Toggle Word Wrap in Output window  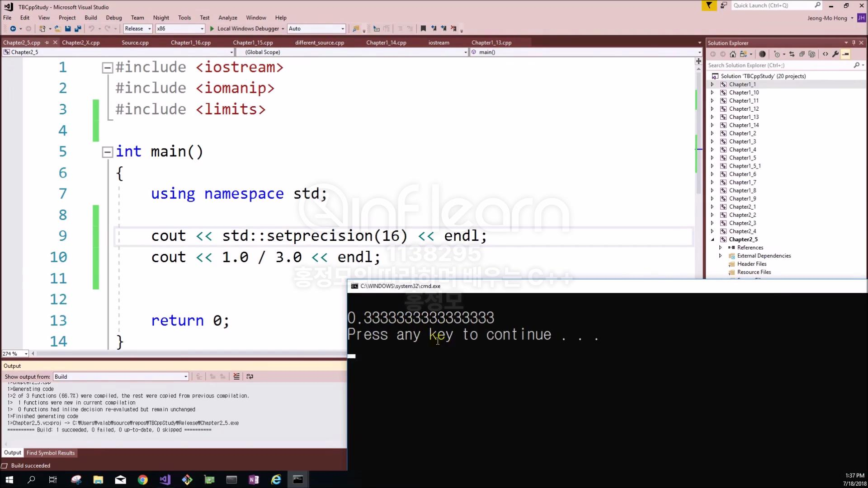(250, 376)
